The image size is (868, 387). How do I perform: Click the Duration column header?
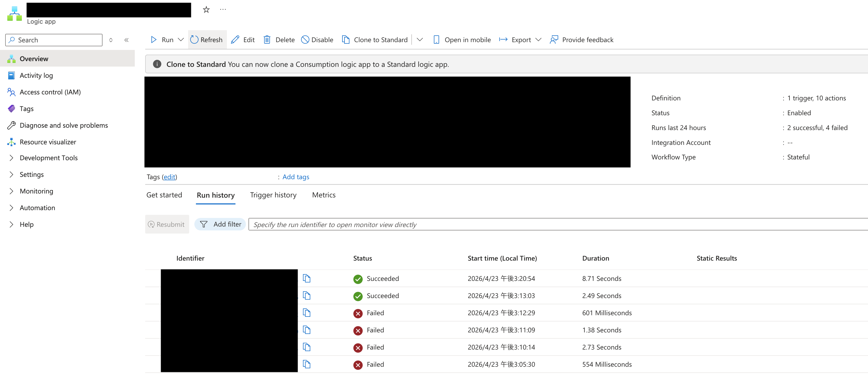coord(596,258)
